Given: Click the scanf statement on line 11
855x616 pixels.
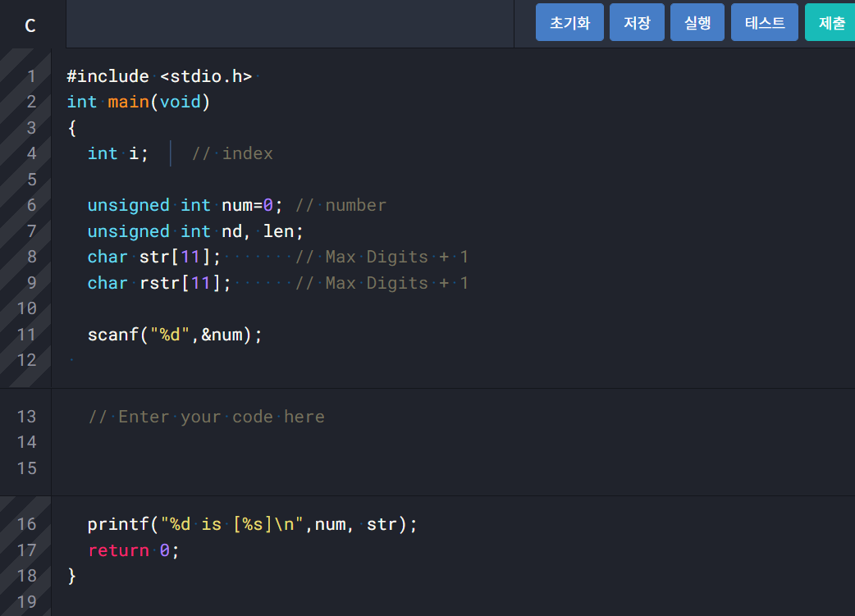Looking at the screenshot, I should [175, 335].
